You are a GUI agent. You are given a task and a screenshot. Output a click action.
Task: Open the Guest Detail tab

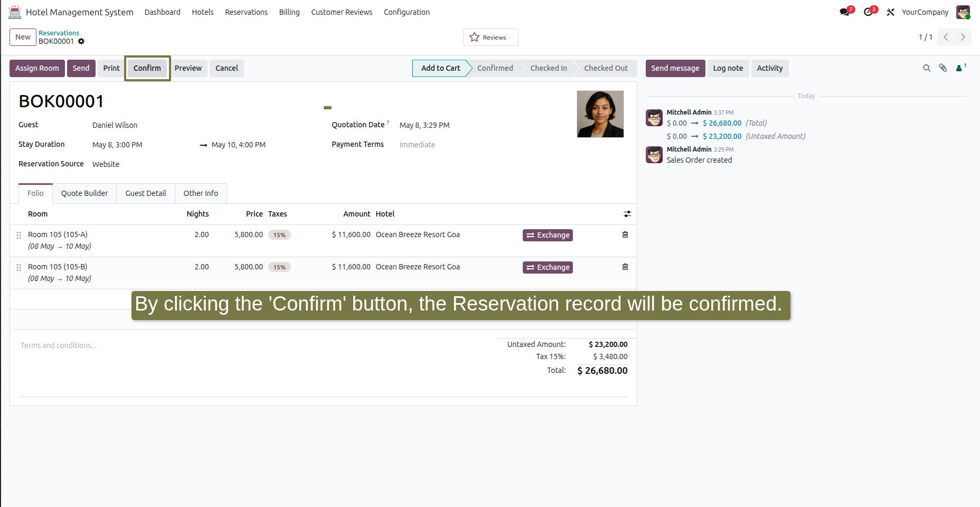146,193
